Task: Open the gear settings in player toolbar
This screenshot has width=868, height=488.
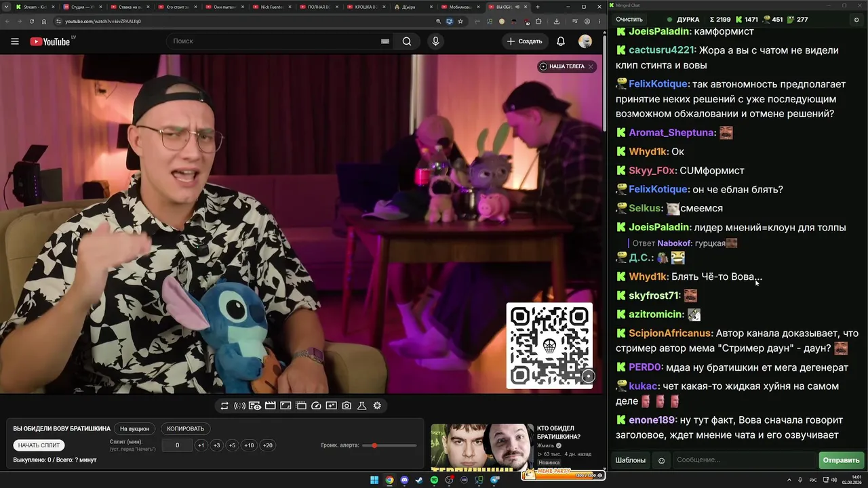Action: click(377, 406)
